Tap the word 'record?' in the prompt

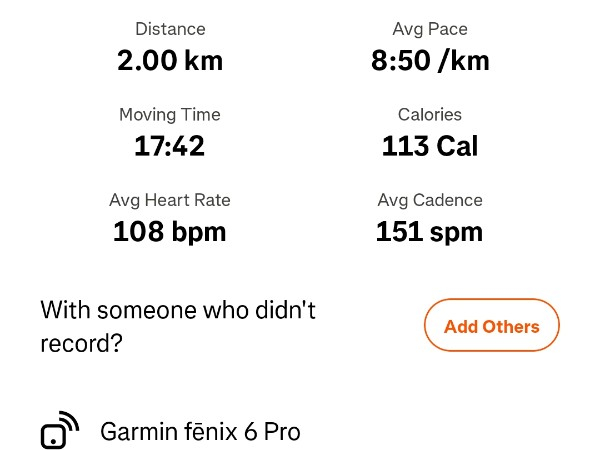point(82,344)
